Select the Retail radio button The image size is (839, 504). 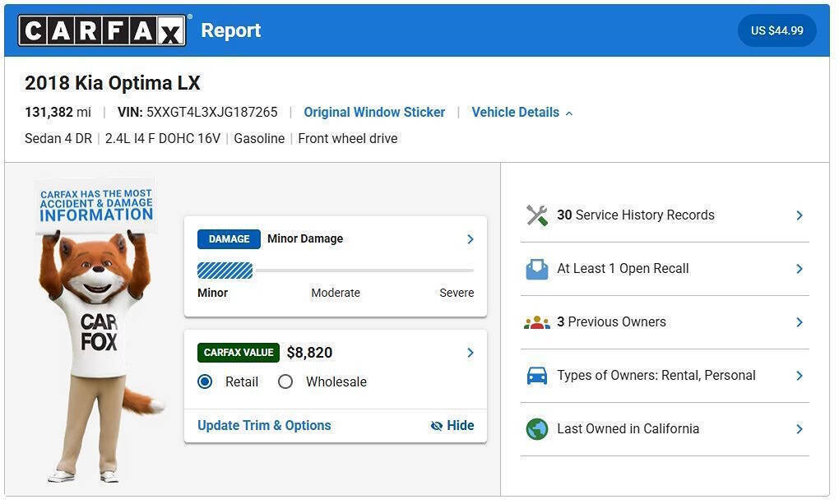point(205,382)
